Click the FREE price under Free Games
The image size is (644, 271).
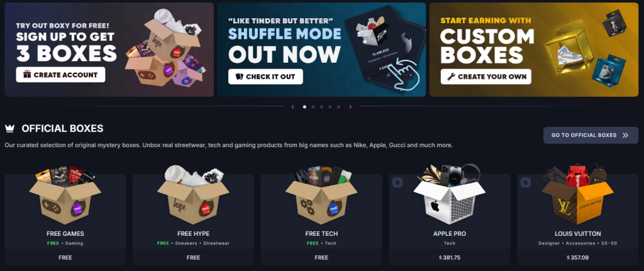[x=65, y=258]
